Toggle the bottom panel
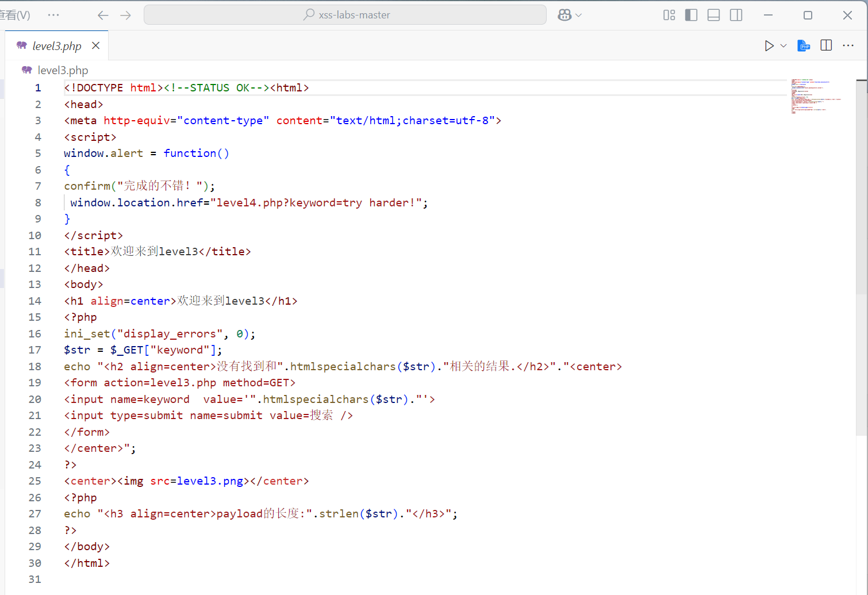The height and width of the screenshot is (595, 868). tap(713, 15)
